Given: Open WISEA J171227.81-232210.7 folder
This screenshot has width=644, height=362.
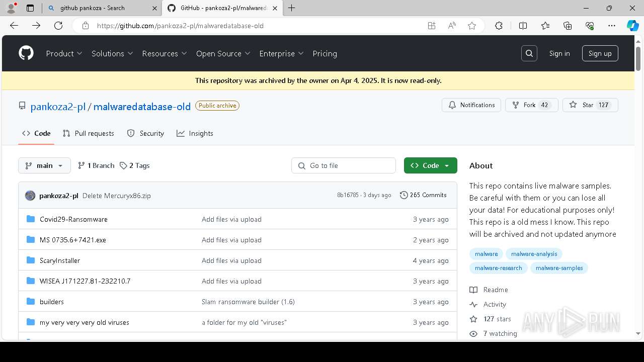Looking at the screenshot, I should coord(85,281).
